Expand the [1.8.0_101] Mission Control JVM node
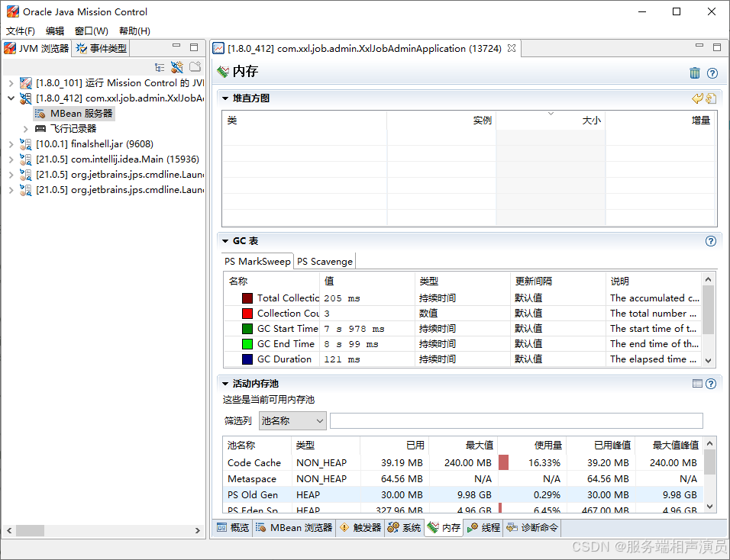 tap(11, 83)
